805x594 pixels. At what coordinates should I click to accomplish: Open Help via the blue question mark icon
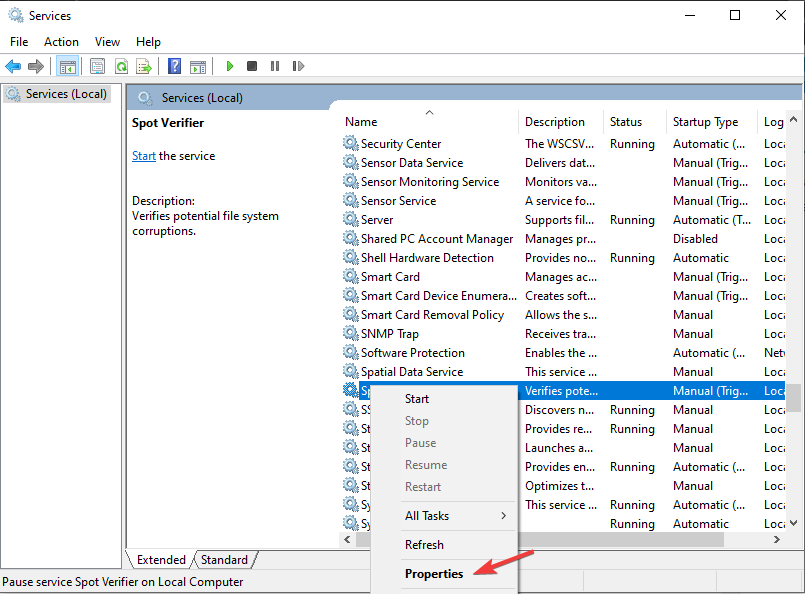click(174, 66)
